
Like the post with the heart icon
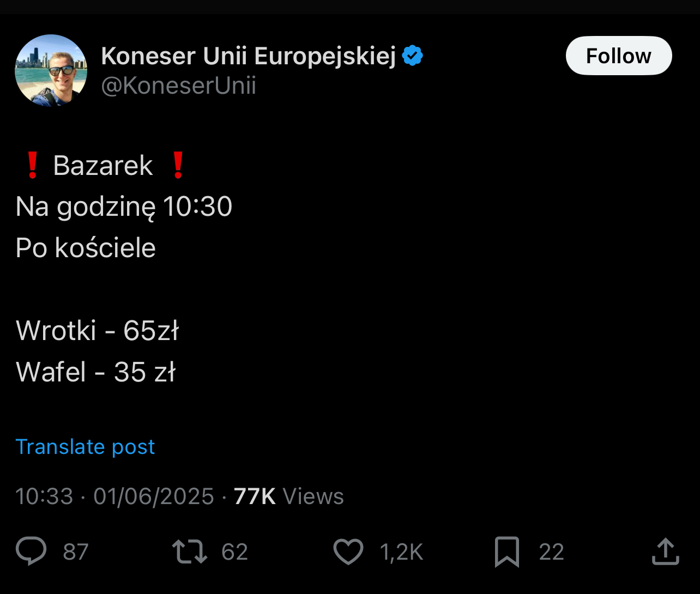(348, 551)
